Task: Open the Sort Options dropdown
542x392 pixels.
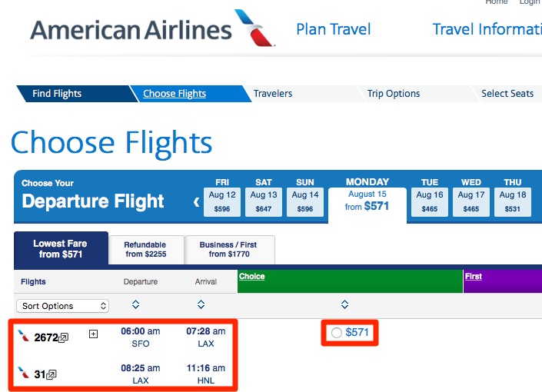Action: coord(62,306)
